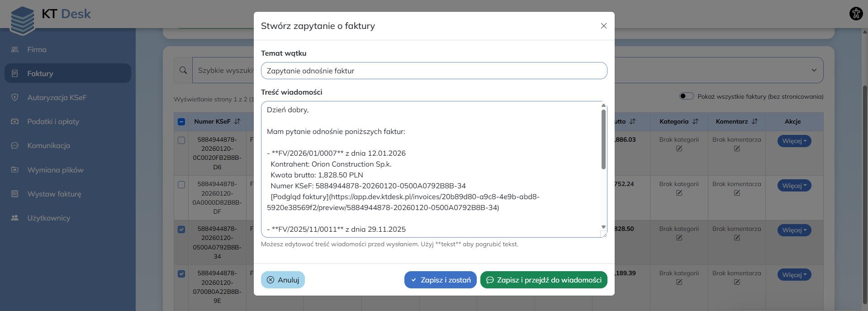
Task: Toggle show all invoices without pagination
Action: 686,96
